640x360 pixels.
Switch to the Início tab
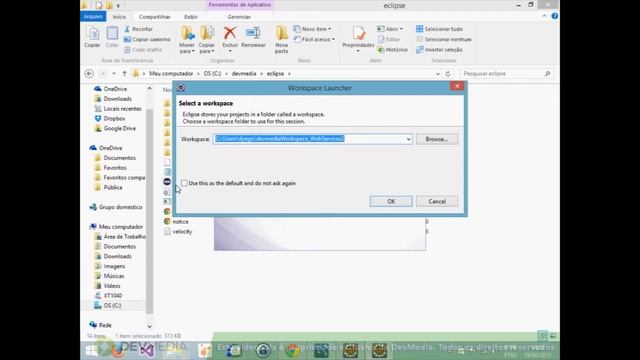click(119, 17)
